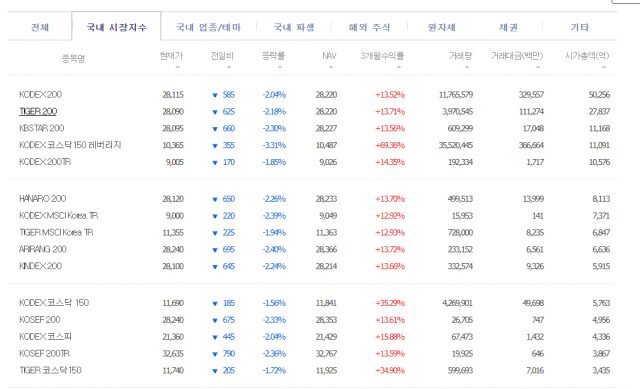The height and width of the screenshot is (389, 640).
Task: Sort by NAV column header
Action: point(329,56)
